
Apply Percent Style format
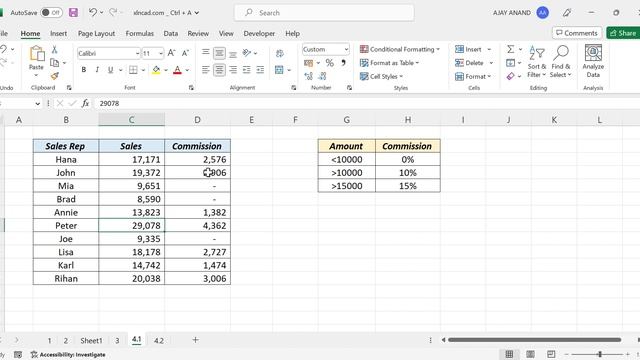coord(330,63)
